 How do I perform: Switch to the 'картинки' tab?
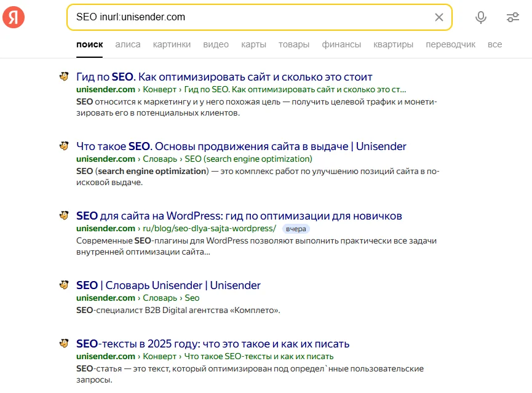tap(172, 44)
